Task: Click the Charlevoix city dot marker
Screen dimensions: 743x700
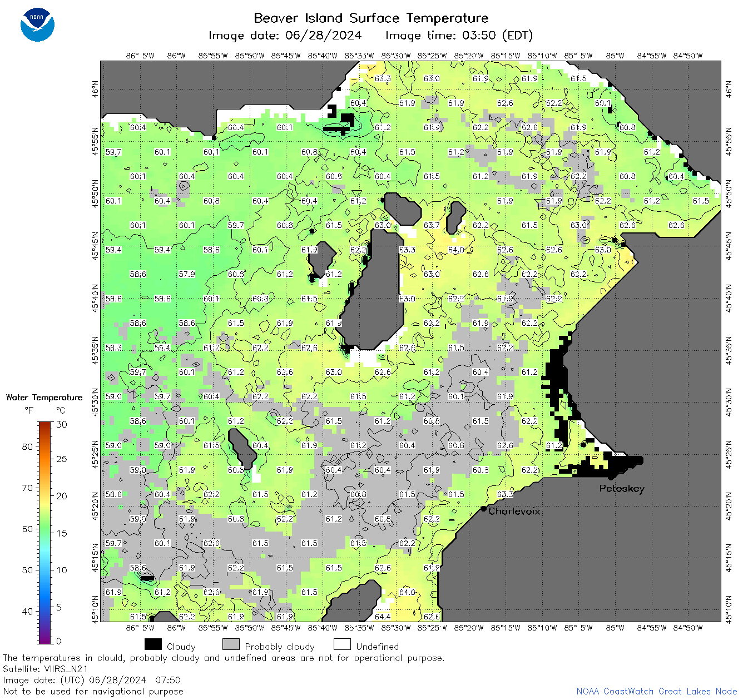Action: (484, 509)
